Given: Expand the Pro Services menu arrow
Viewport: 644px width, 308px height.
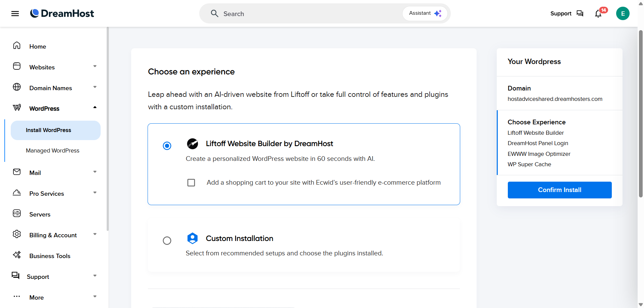Looking at the screenshot, I should 95,193.
